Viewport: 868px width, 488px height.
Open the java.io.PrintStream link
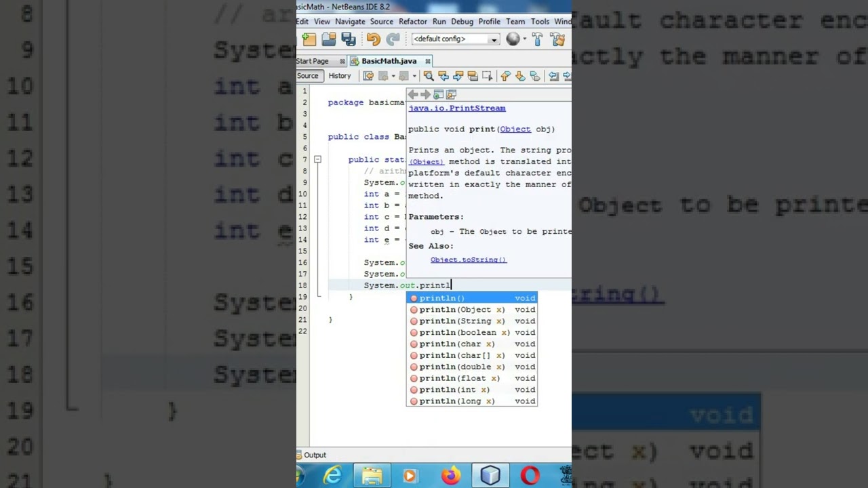[457, 108]
